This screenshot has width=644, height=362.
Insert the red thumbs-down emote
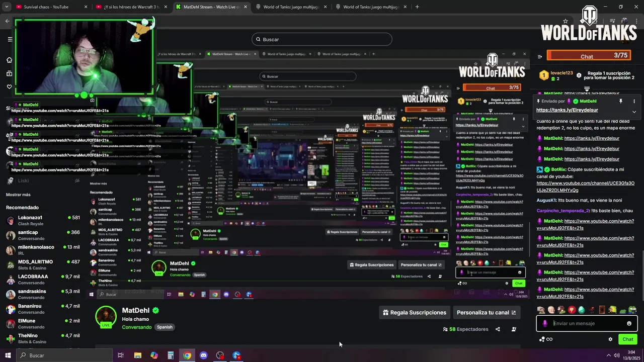572,310
